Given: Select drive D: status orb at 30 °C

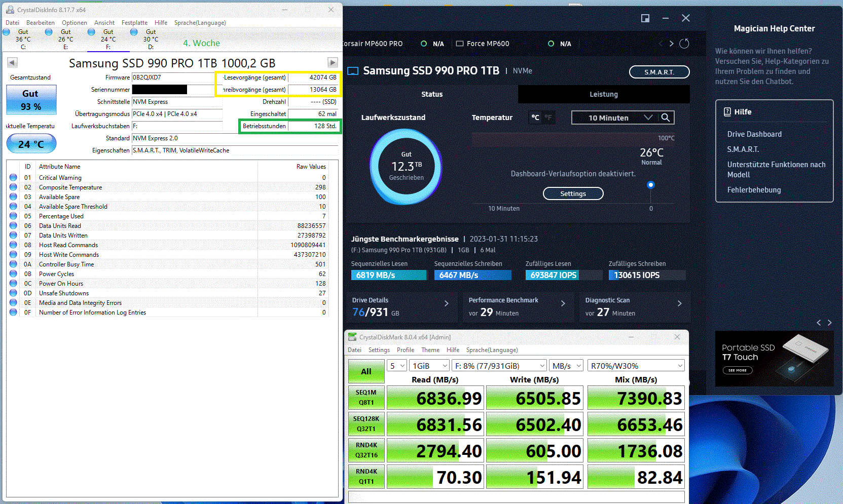Looking at the screenshot, I should tap(134, 32).
